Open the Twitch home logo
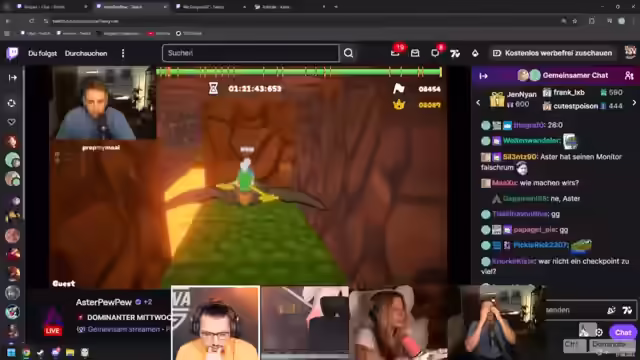The width and height of the screenshot is (640, 360). [x=12, y=53]
